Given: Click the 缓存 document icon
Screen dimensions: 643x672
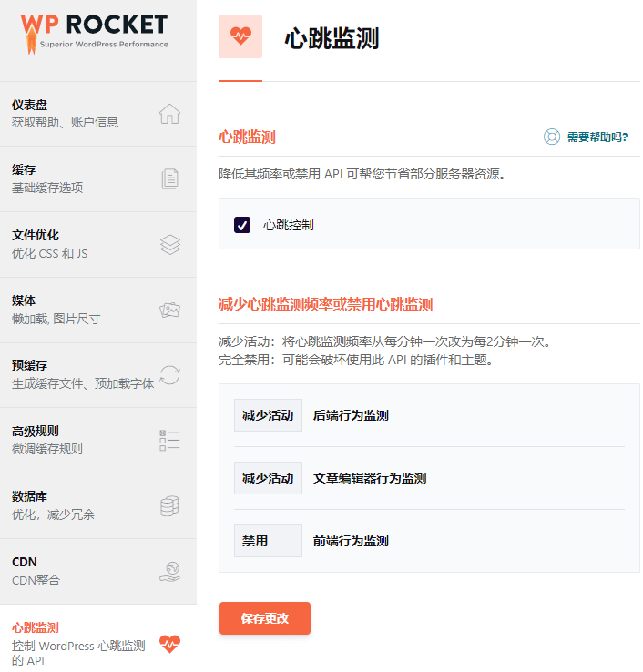Looking at the screenshot, I should [169, 179].
